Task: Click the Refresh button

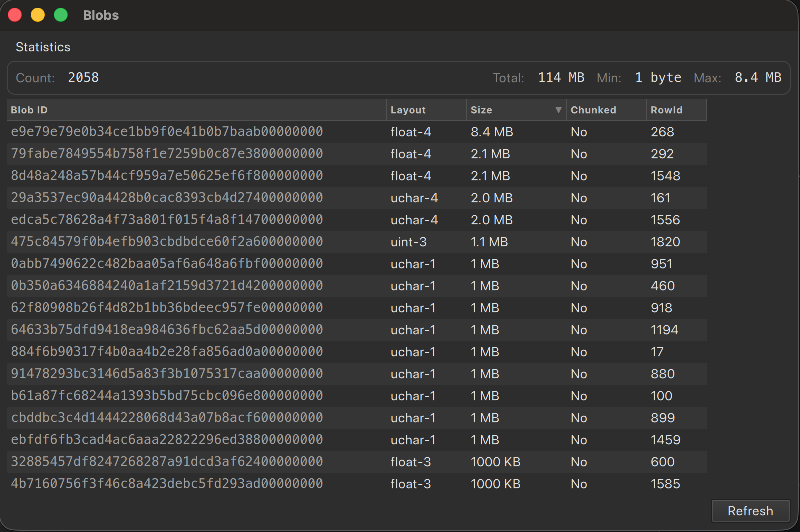Action: 750,511
